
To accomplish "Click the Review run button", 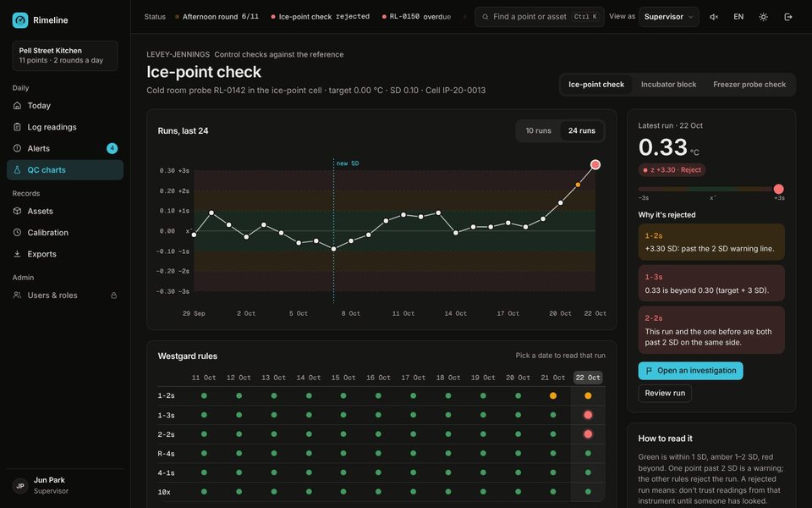I will click(x=665, y=393).
